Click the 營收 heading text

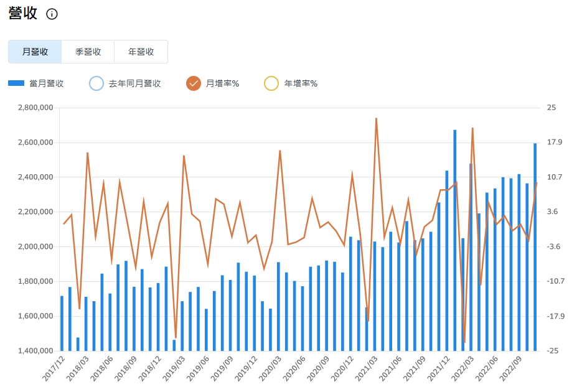pos(23,13)
